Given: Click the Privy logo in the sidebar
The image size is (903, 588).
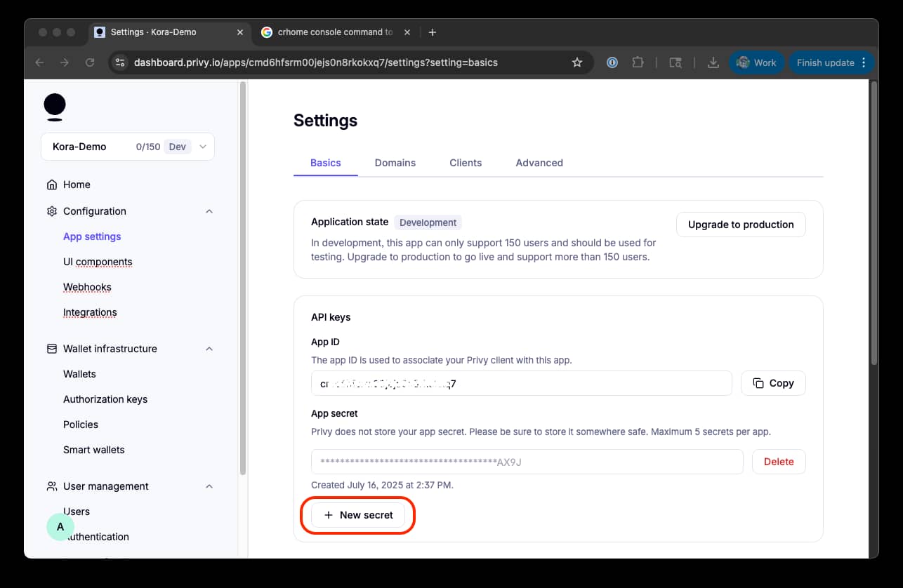Looking at the screenshot, I should (x=55, y=107).
